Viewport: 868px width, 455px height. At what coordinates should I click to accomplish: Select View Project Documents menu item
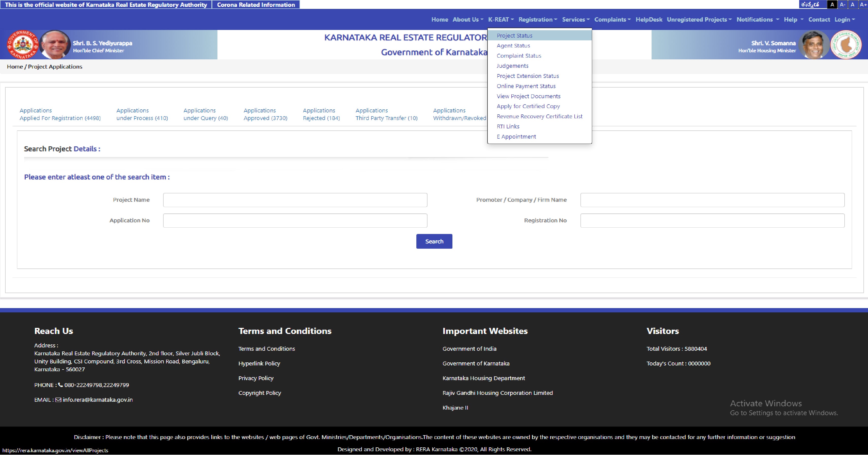pyautogui.click(x=540, y=96)
